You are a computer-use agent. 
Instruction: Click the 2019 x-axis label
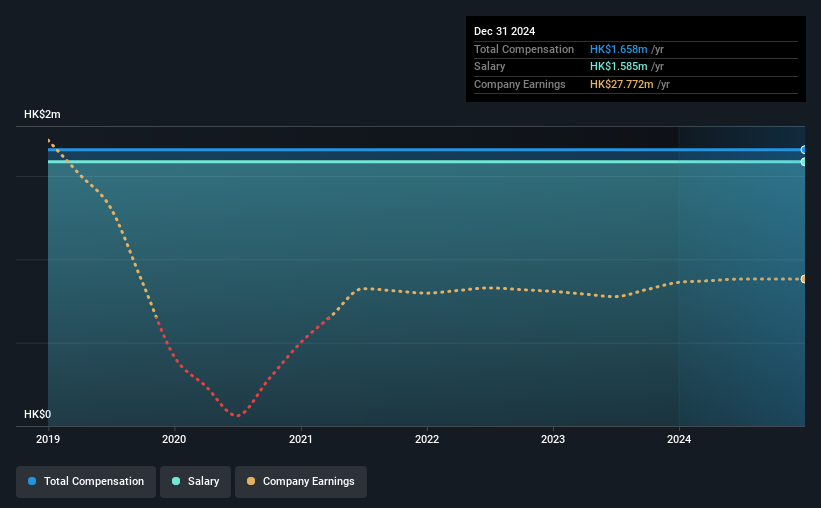click(48, 439)
